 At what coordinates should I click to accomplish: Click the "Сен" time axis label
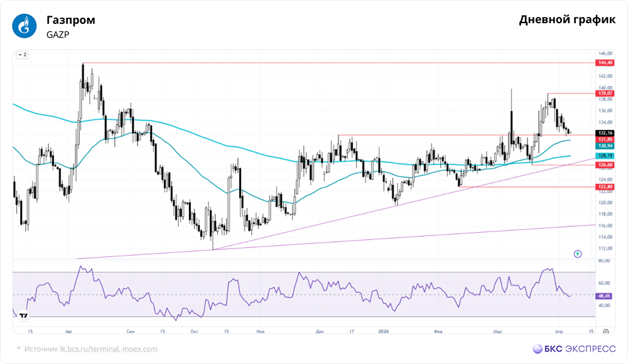[130, 331]
